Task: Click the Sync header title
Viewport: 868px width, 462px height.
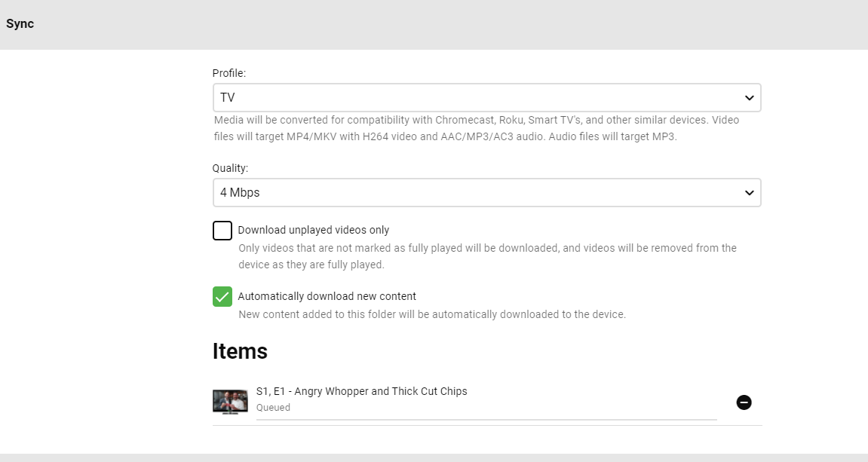Action: 20,24
